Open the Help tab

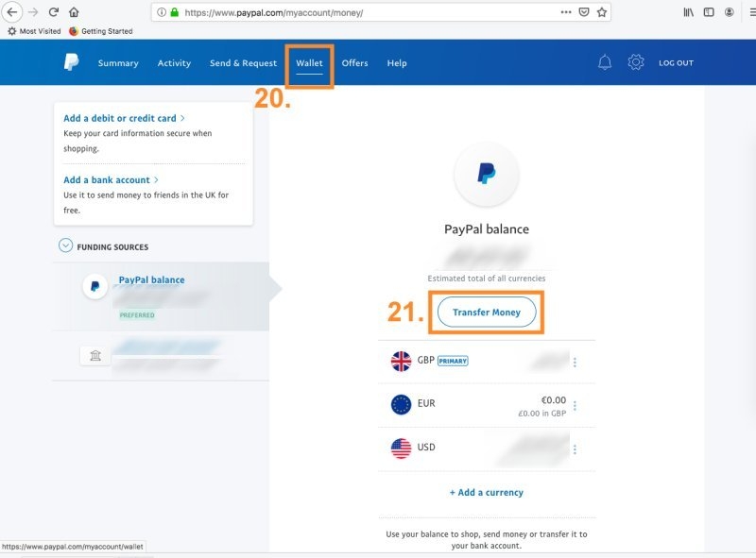pos(397,63)
